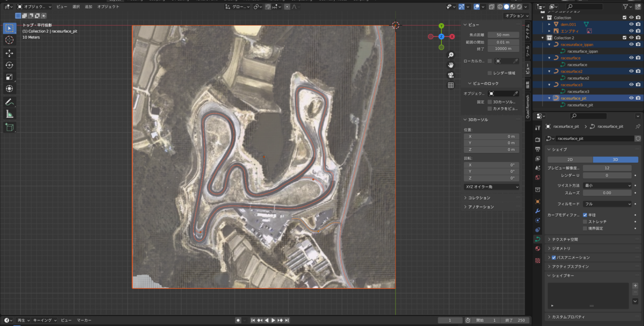This screenshot has height=326, width=644.
Task: Click the viewport zoom magnifier icon
Action: click(x=451, y=55)
